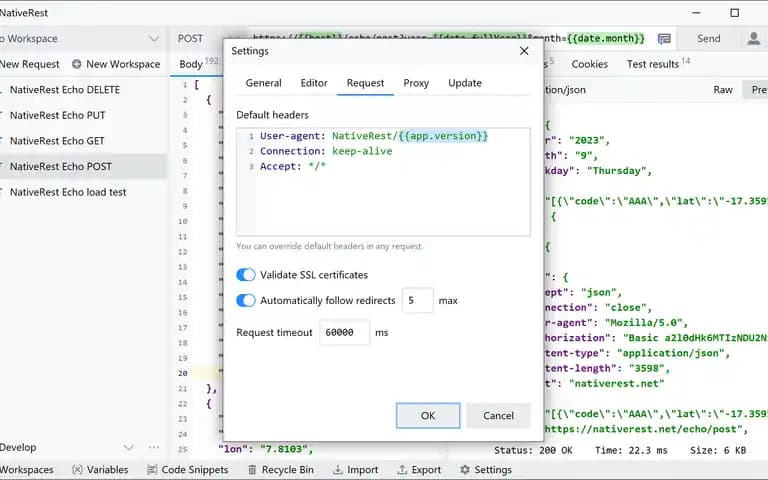Select the Request settings tab
The height and width of the screenshot is (480, 768).
coord(365,83)
